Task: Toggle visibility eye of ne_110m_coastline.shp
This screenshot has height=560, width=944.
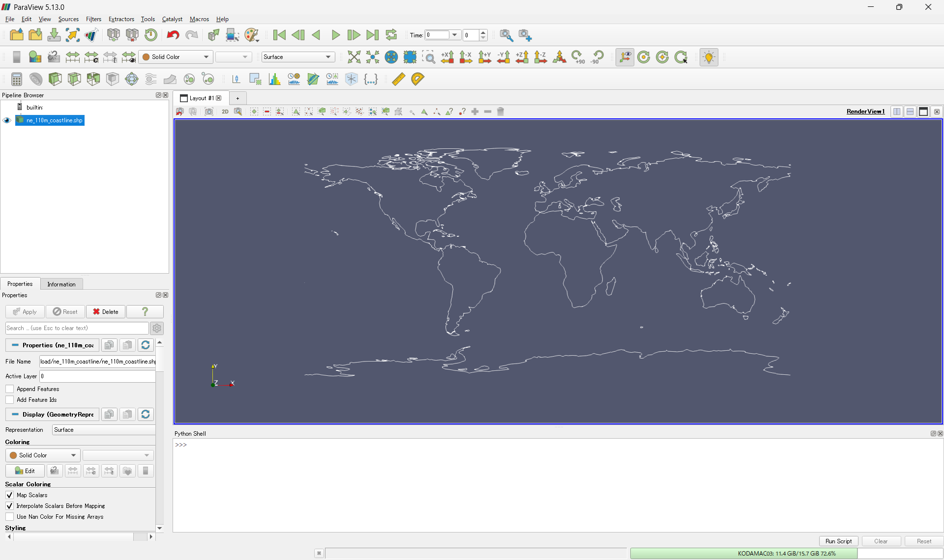Action: coord(7,120)
